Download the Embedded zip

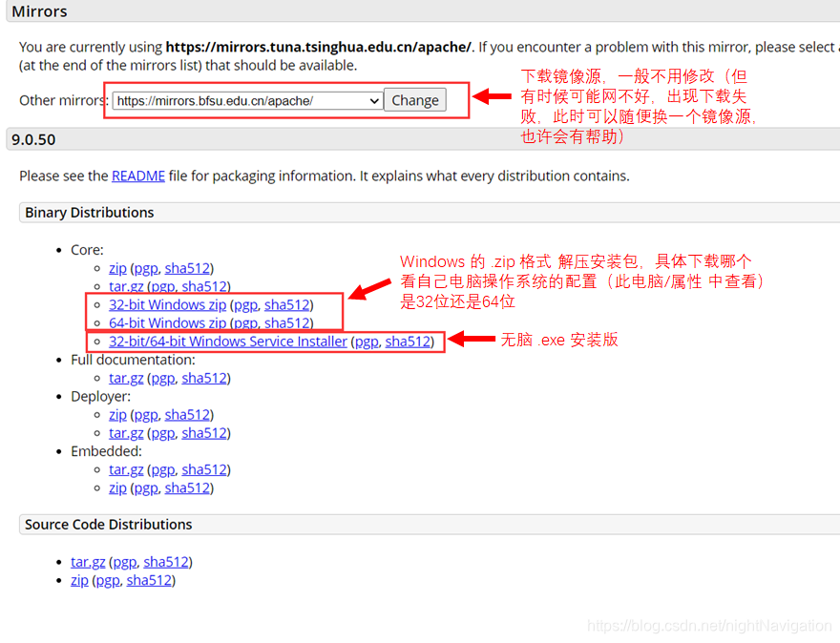coord(117,488)
